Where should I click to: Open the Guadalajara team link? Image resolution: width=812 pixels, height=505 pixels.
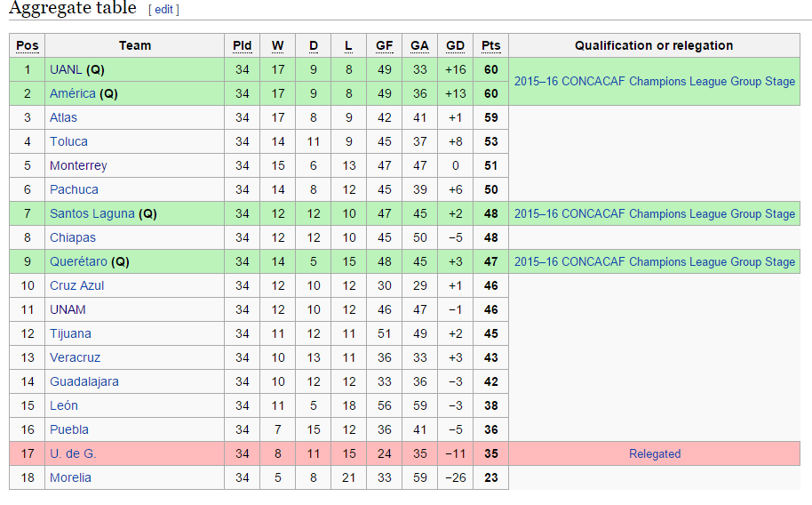(84, 381)
